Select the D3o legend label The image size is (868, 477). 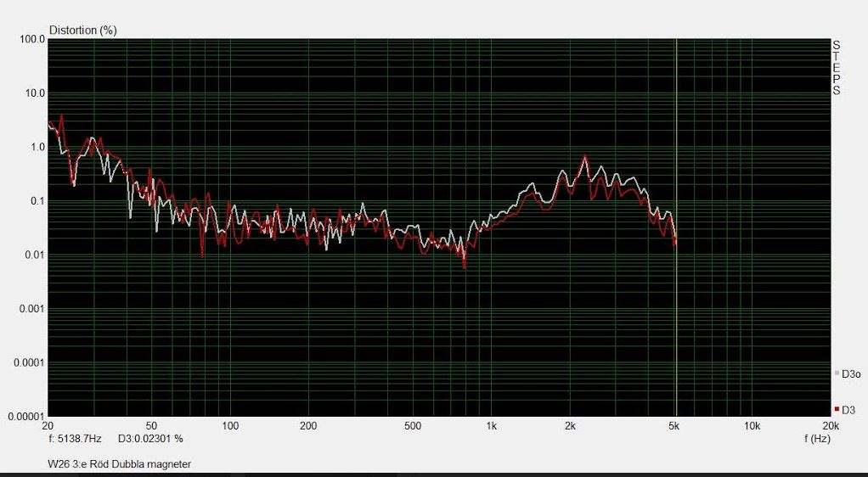click(851, 373)
